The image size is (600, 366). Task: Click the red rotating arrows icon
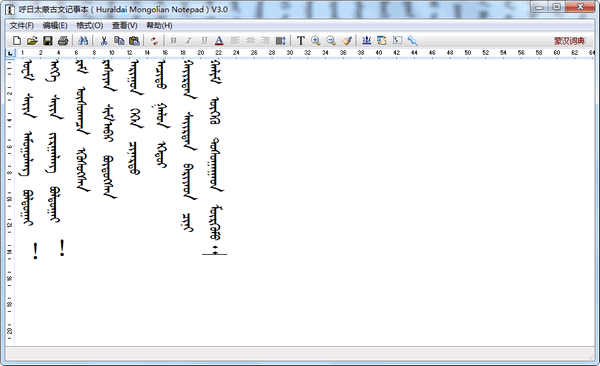pyautogui.click(x=154, y=41)
